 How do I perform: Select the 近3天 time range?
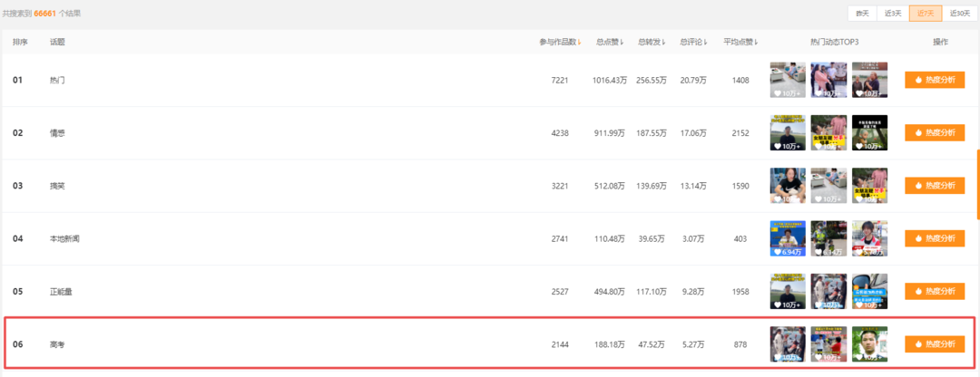point(893,13)
